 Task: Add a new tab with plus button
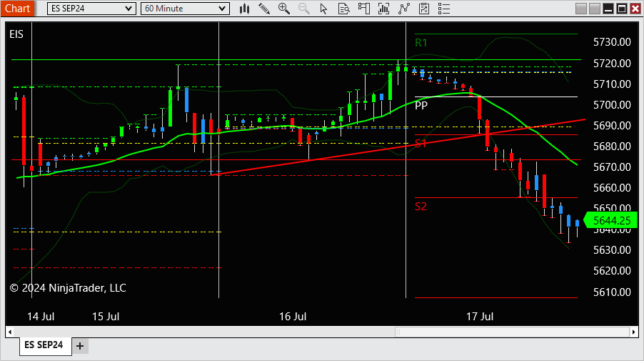point(80,346)
